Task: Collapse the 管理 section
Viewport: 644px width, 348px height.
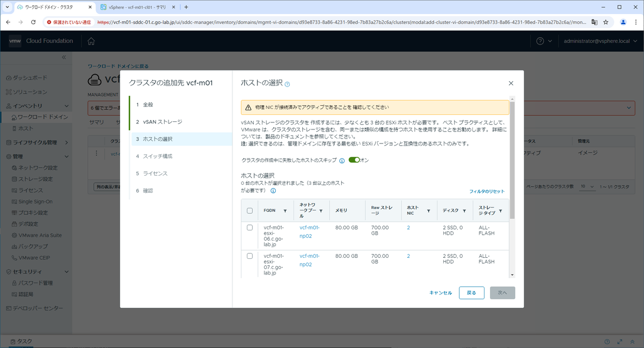Action: 67,156
